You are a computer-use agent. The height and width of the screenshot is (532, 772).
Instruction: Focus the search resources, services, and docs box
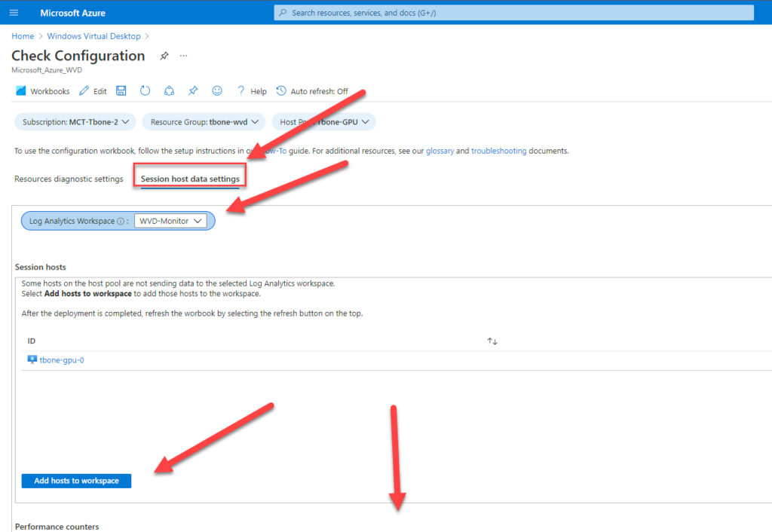[513, 13]
